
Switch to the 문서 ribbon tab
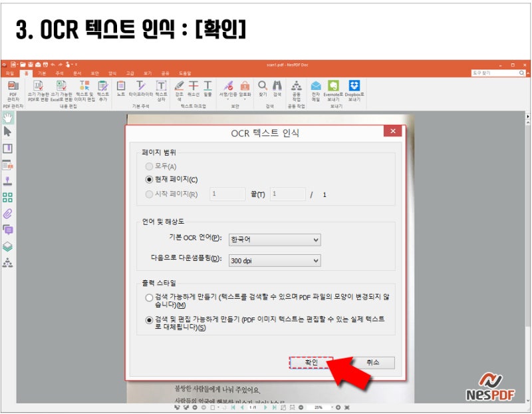[x=77, y=73]
